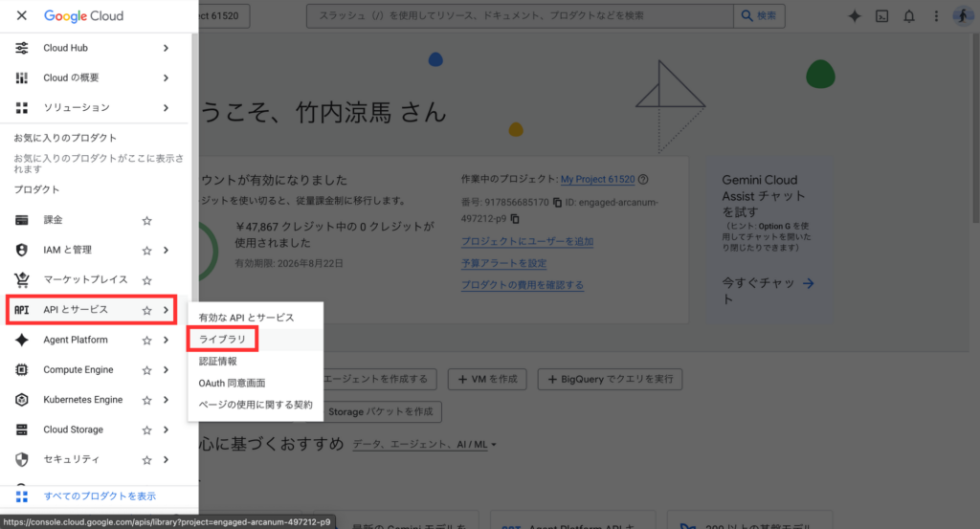Image resolution: width=980 pixels, height=529 pixels.
Task: Click the API icon next to API とサービス
Action: [x=22, y=310]
